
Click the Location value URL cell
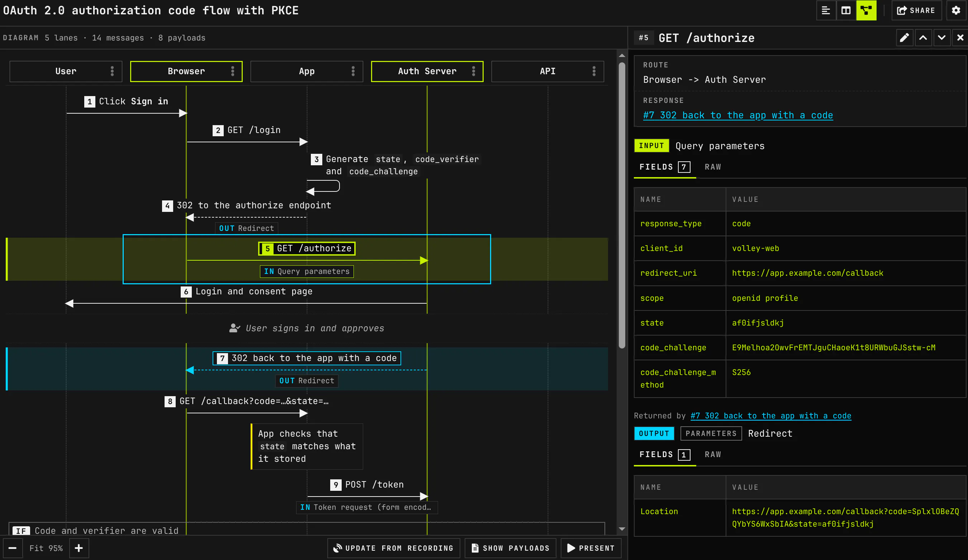(845, 518)
